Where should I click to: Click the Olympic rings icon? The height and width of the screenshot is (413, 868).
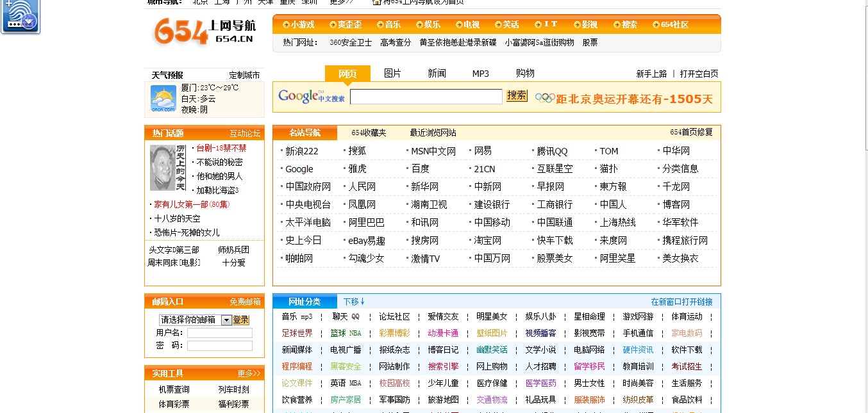[x=544, y=98]
